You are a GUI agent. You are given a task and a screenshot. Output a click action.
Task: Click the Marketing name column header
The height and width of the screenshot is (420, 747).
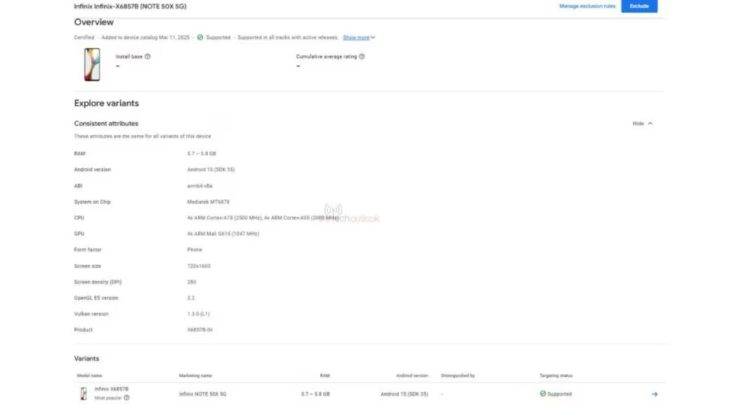pos(196,375)
